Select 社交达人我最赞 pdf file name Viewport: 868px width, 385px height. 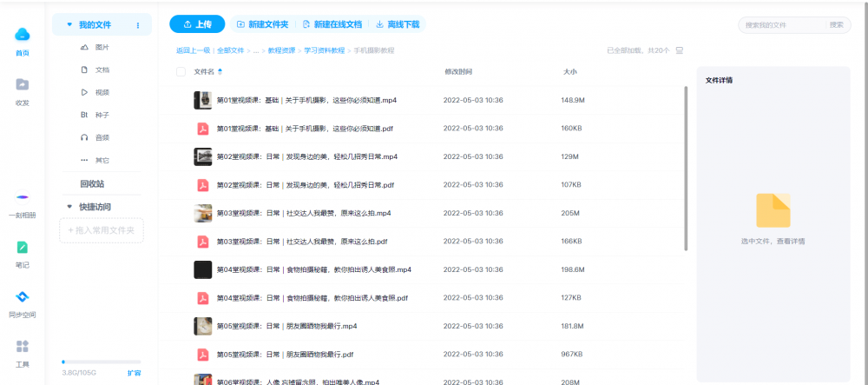tap(302, 242)
